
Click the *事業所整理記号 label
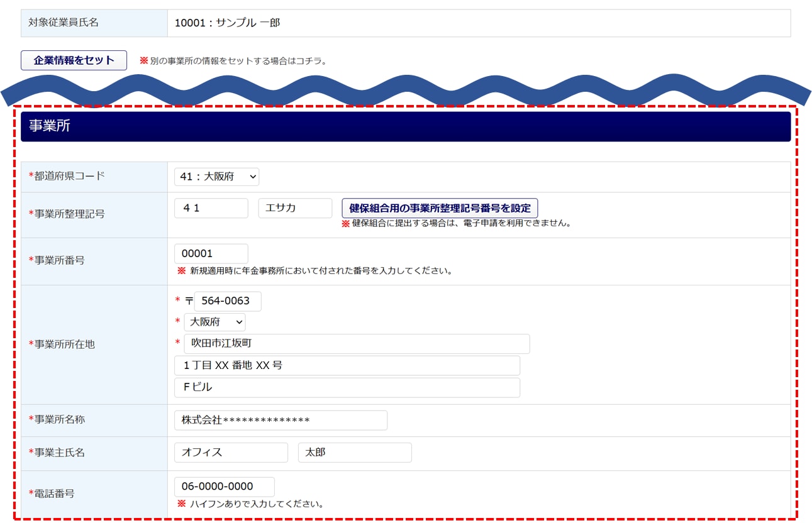(x=67, y=214)
